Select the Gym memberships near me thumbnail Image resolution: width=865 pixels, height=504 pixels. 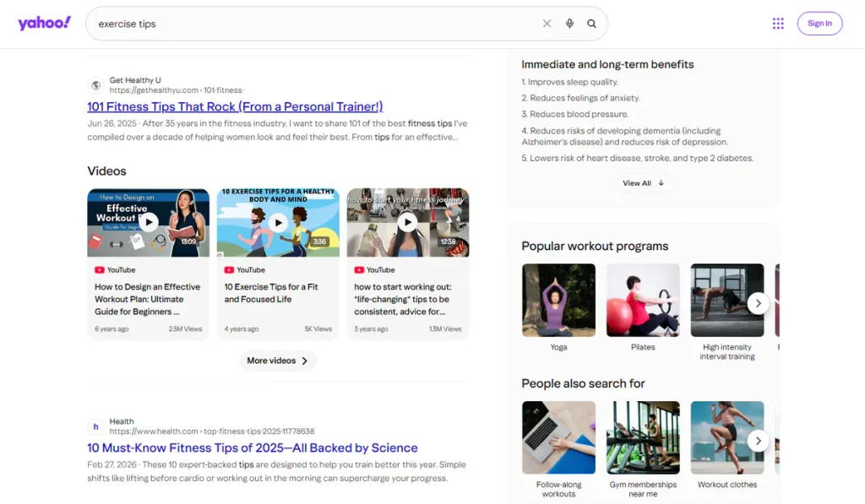pyautogui.click(x=643, y=437)
